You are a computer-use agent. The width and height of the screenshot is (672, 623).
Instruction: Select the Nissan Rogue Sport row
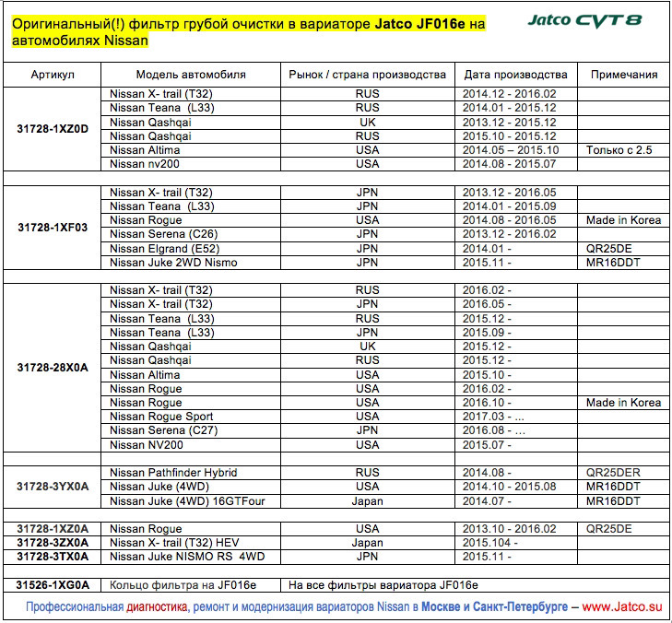click(x=336, y=417)
